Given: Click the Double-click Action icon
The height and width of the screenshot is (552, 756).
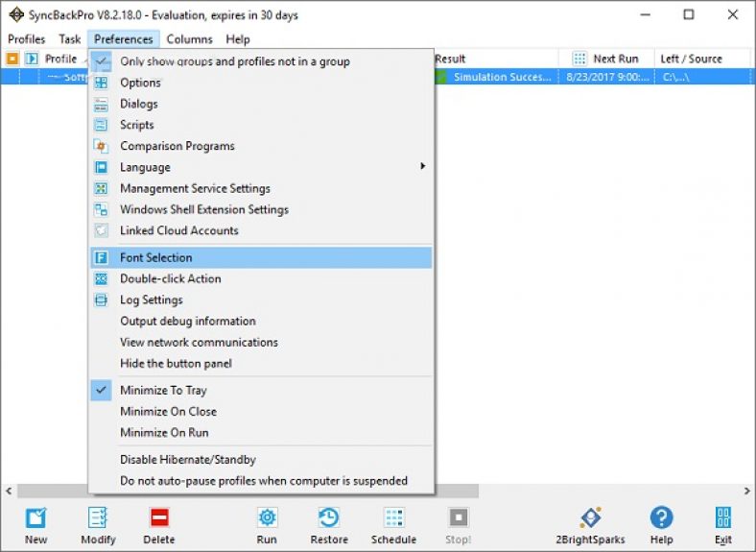Looking at the screenshot, I should [x=102, y=279].
